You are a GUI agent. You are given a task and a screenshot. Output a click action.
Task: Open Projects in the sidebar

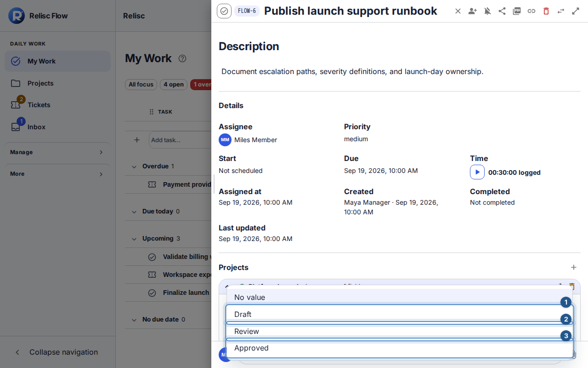coord(57,83)
